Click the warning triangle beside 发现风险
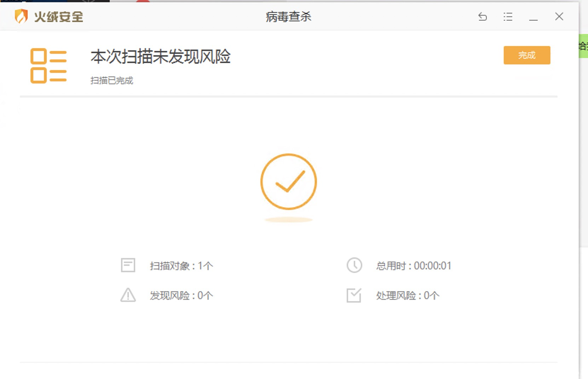The image size is (588, 379). point(128,295)
